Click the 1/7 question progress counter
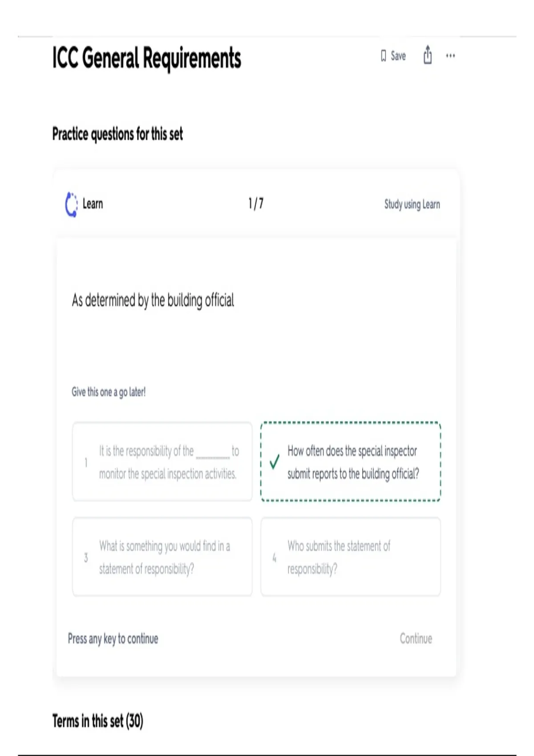This screenshot has height=756, width=534. [x=256, y=204]
